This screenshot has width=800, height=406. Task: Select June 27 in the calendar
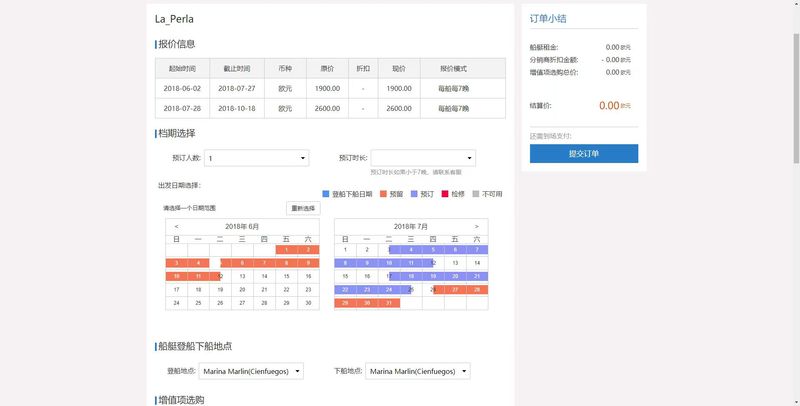(242, 303)
